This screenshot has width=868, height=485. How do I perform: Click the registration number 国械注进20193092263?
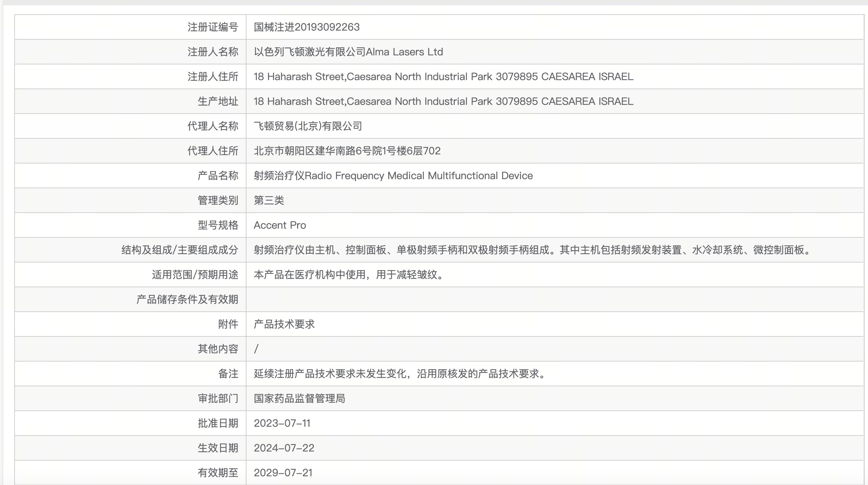pyautogui.click(x=307, y=27)
